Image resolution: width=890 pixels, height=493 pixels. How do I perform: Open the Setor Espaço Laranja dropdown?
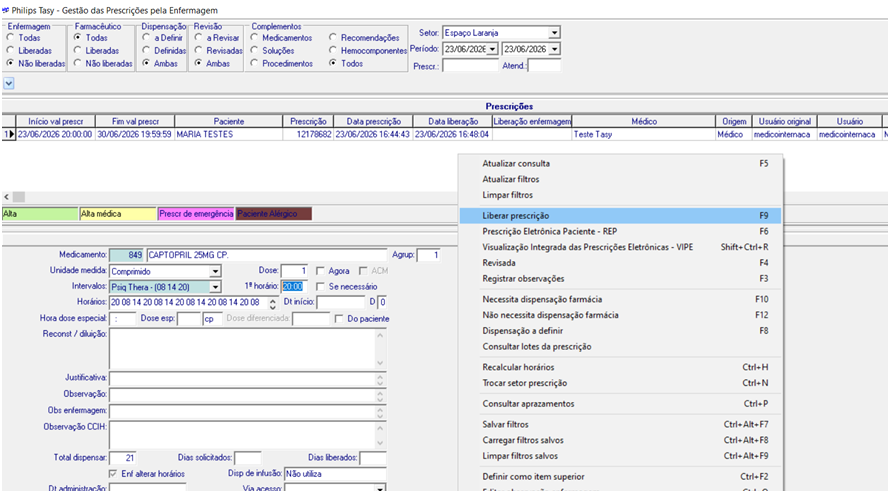pyautogui.click(x=555, y=33)
